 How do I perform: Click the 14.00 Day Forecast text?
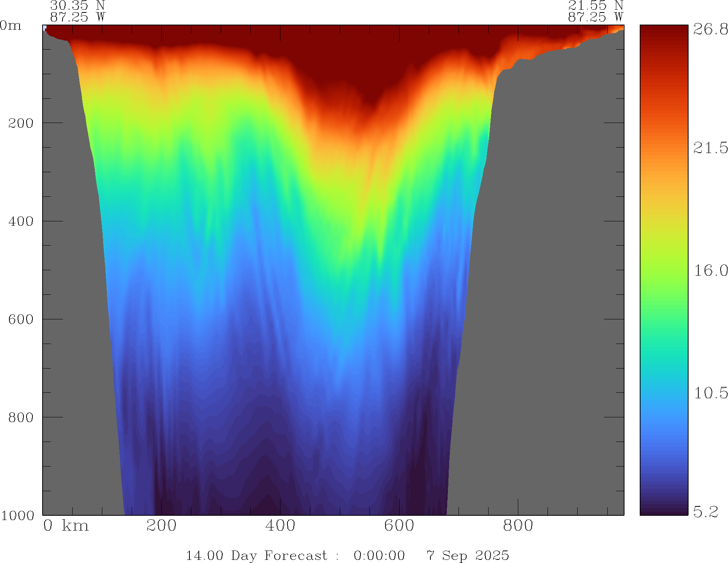(x=256, y=555)
